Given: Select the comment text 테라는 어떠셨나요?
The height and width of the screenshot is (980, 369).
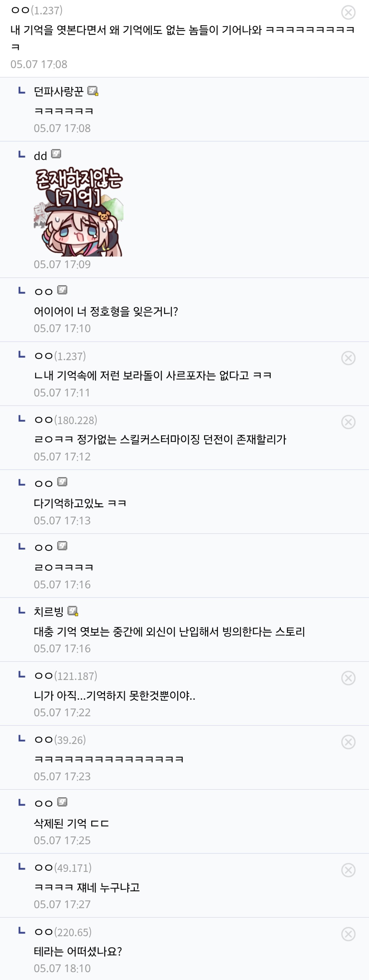Looking at the screenshot, I should point(78,952).
